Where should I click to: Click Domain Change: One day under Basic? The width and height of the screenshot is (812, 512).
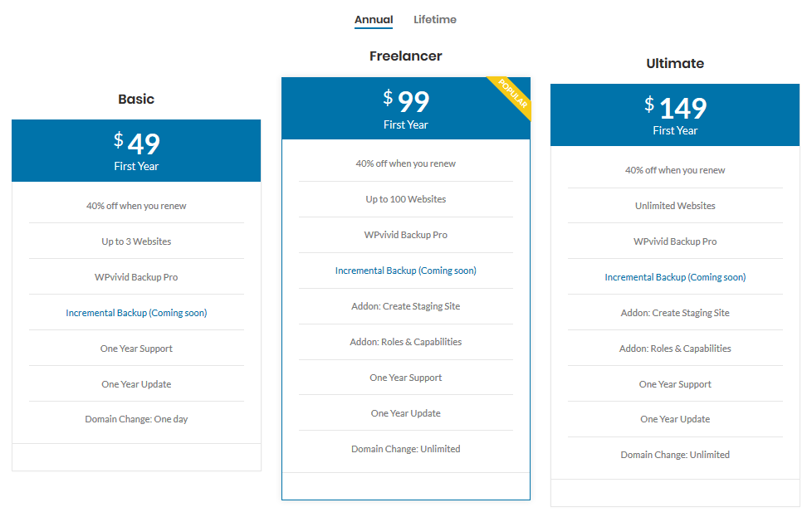136,418
